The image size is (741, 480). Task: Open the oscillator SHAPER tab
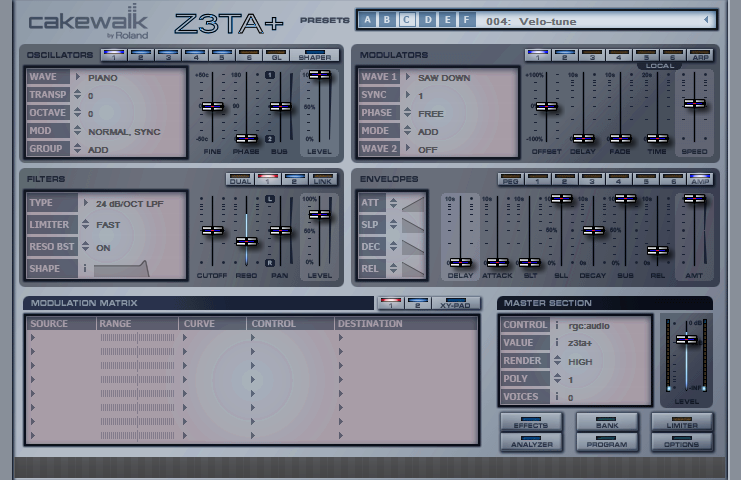click(315, 55)
